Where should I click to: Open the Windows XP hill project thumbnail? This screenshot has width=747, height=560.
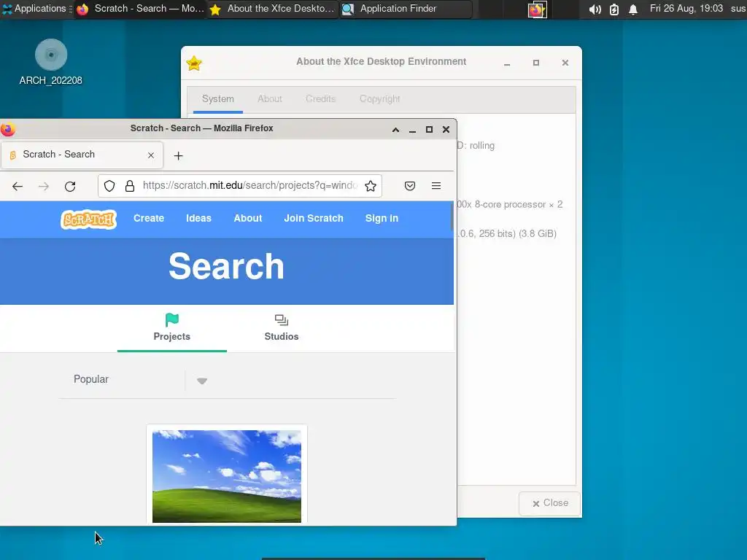click(227, 476)
